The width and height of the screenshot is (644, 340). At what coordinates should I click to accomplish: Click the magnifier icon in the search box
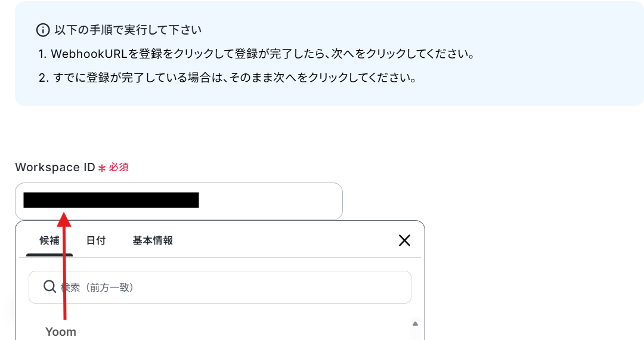(49, 287)
